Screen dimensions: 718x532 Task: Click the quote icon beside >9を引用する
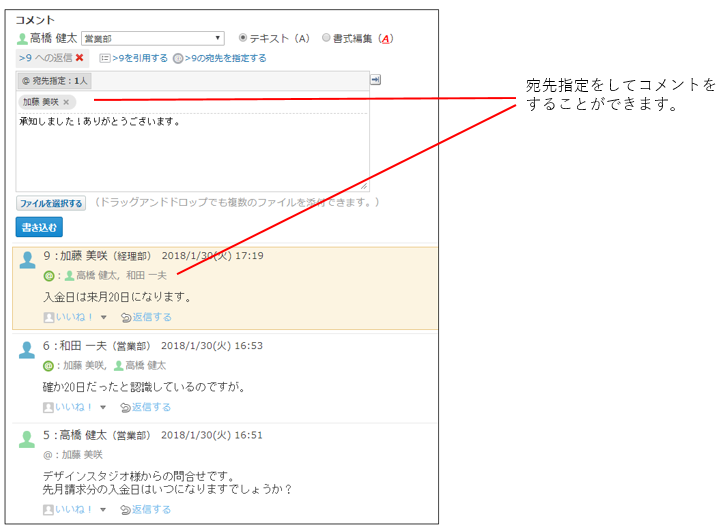[x=105, y=58]
